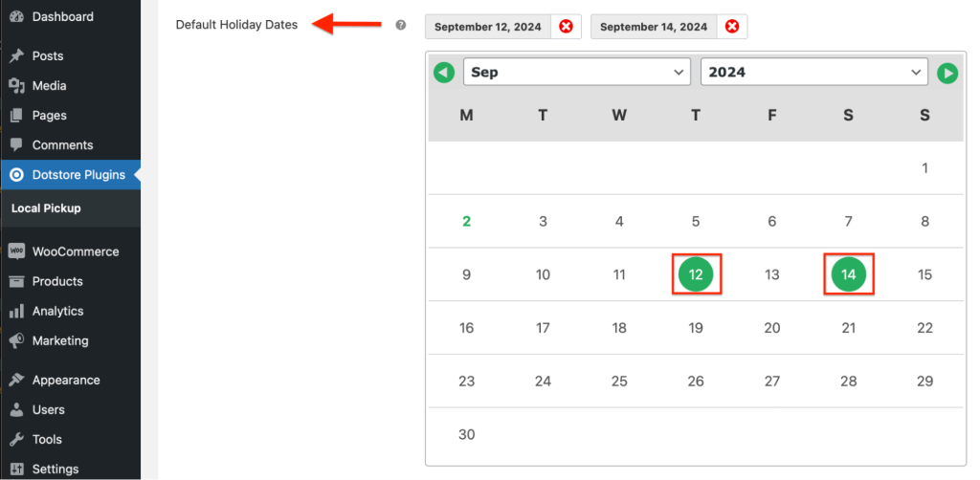This screenshot has height=480, width=980.
Task: Click the next month arrow icon
Action: click(947, 73)
